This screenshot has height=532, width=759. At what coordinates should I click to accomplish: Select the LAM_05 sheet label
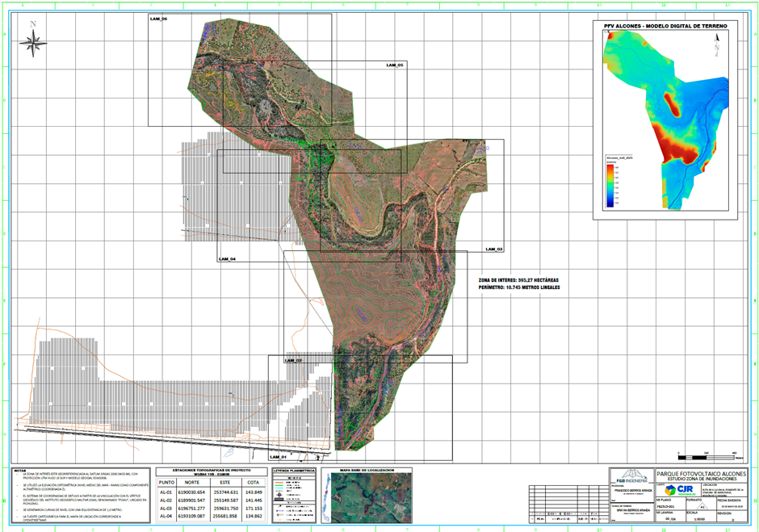coord(395,65)
